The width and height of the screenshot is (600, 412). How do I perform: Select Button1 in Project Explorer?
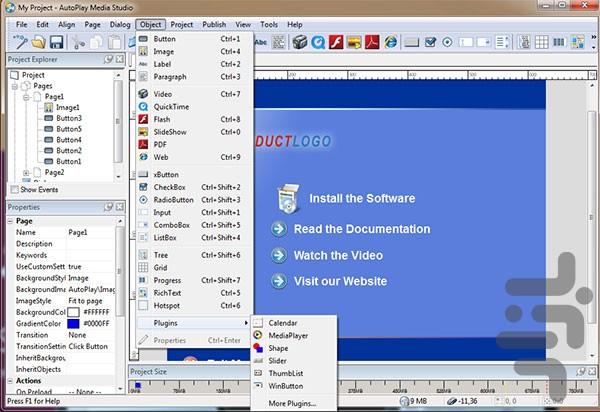pyautogui.click(x=69, y=161)
